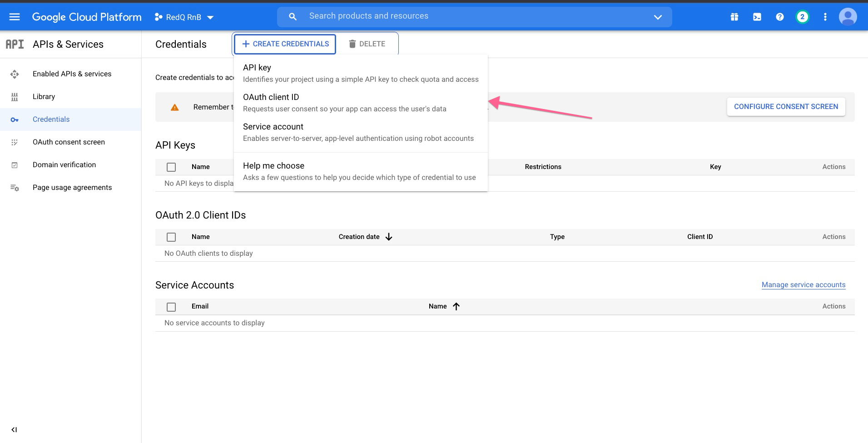
Task: Click the 'No OAuth clients to display' row
Action: (505, 254)
